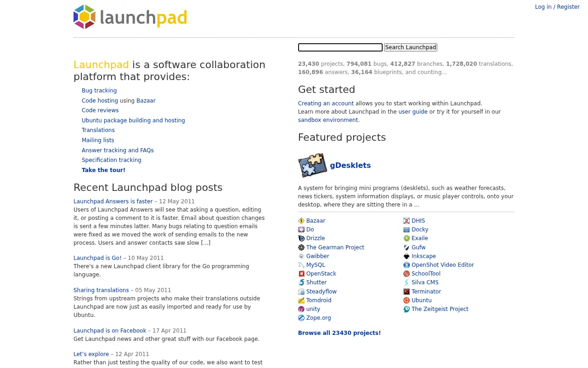Open the SchoolTool project link

426,274
